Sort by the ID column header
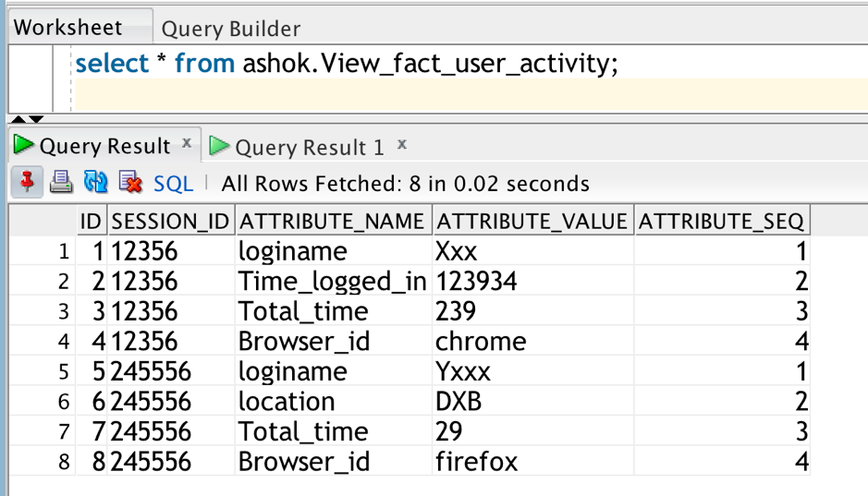Image resolution: width=868 pixels, height=496 pixels. (x=91, y=221)
